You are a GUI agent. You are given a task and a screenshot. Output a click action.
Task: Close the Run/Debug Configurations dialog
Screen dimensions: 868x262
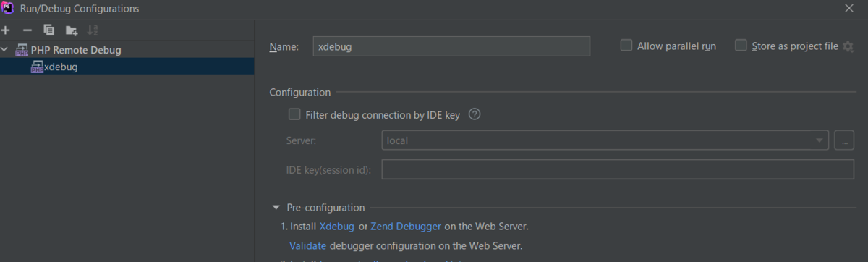(x=849, y=8)
